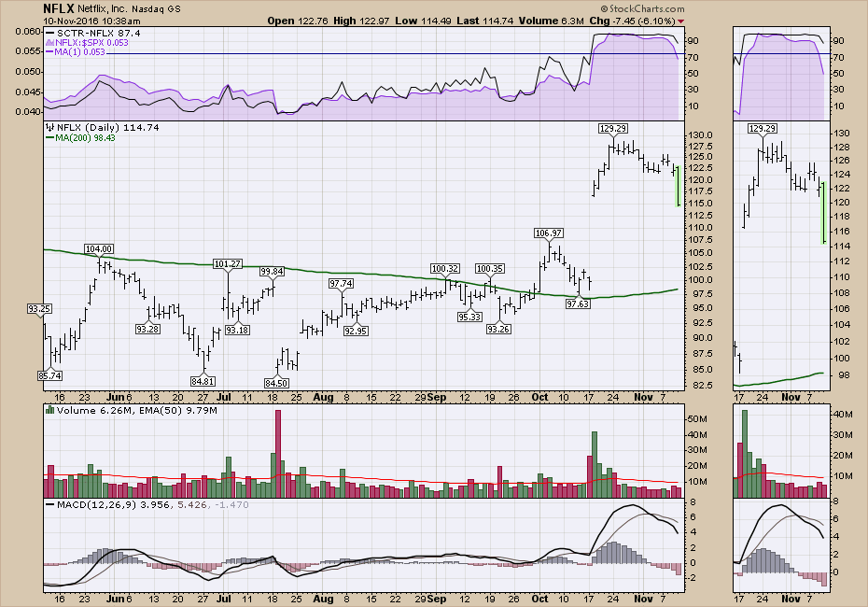Click the 97.63 low label near MA line

pos(578,304)
